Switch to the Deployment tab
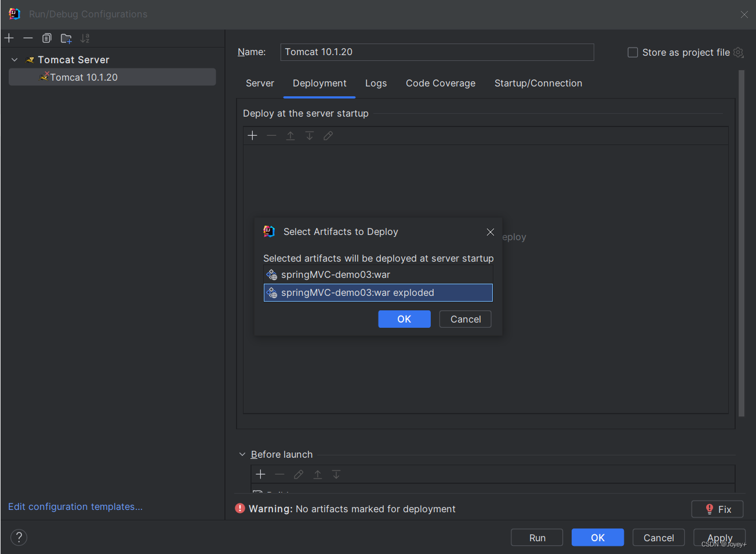Viewport: 756px width, 554px height. [x=319, y=84]
